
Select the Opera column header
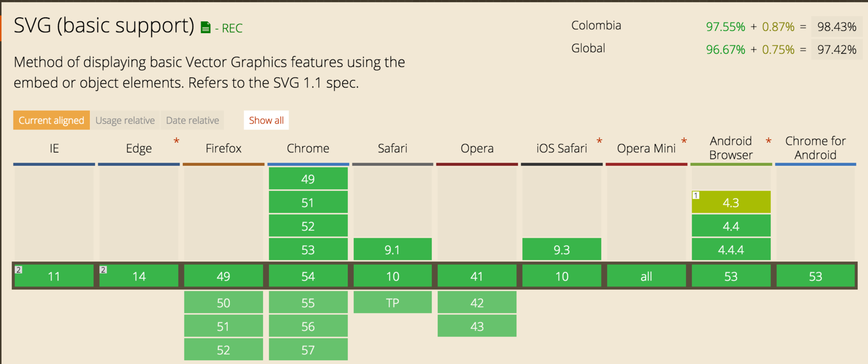tap(477, 149)
